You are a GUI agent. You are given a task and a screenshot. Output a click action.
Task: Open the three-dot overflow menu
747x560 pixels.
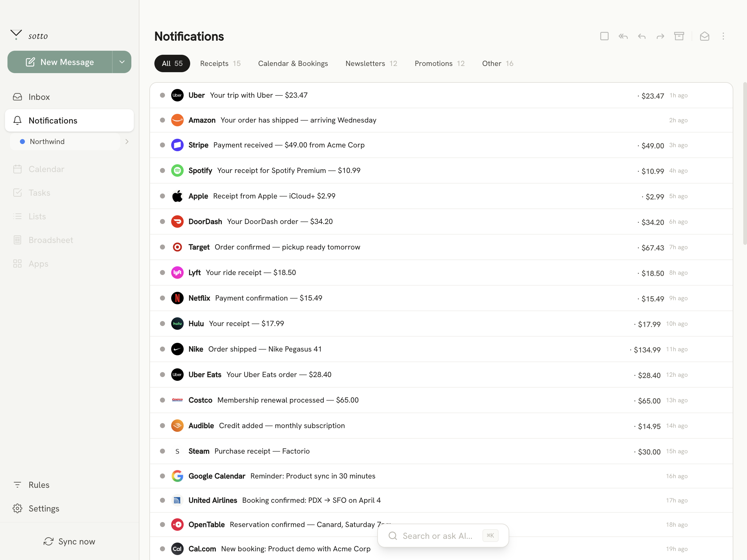tap(723, 36)
